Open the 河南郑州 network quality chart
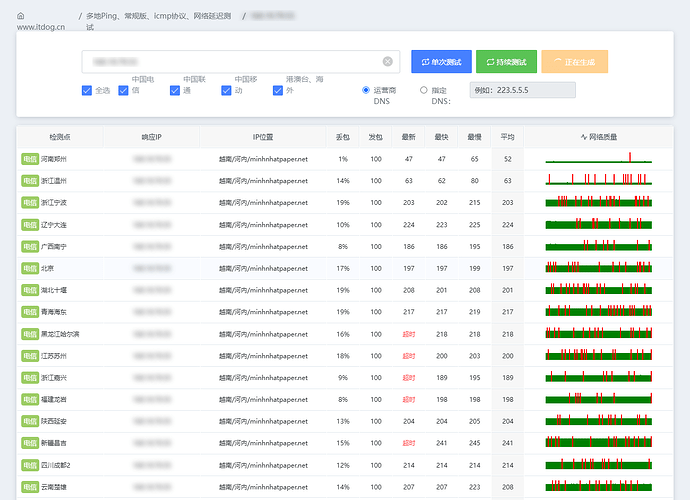Screen dimensions: 690x500 click(598, 158)
